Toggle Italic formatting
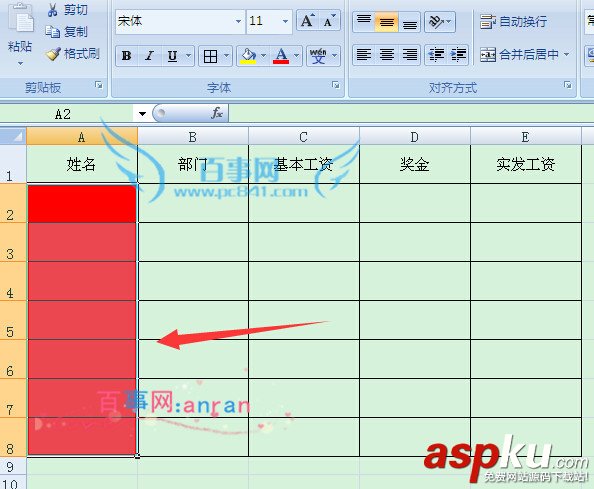This screenshot has height=489, width=594. click(150, 56)
